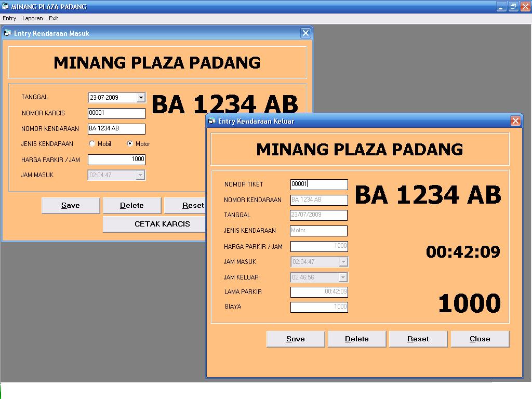Click the large 1000 cost display
Screen dimensions: 532x399
coord(470,303)
